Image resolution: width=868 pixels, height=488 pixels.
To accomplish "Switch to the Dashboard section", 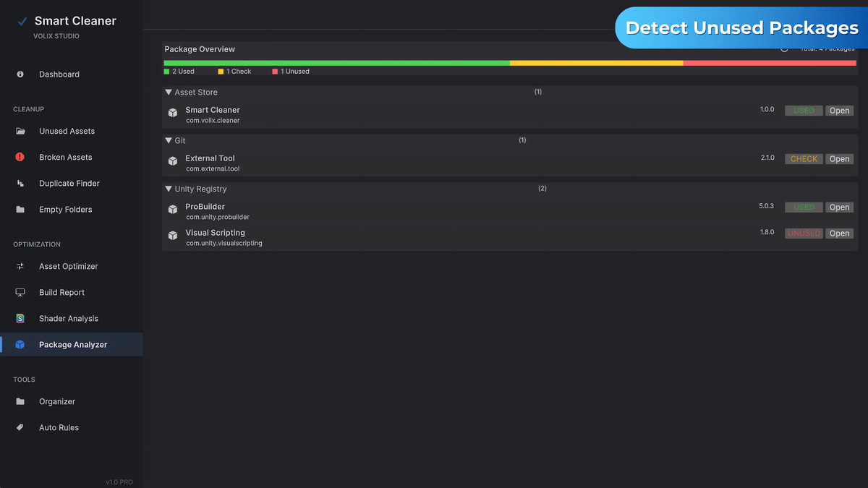I will tap(59, 74).
